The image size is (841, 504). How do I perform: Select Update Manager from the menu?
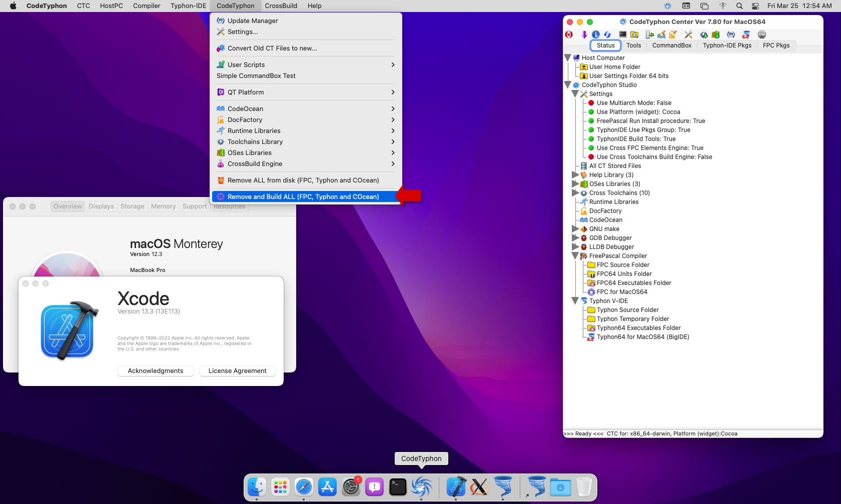pos(306,20)
